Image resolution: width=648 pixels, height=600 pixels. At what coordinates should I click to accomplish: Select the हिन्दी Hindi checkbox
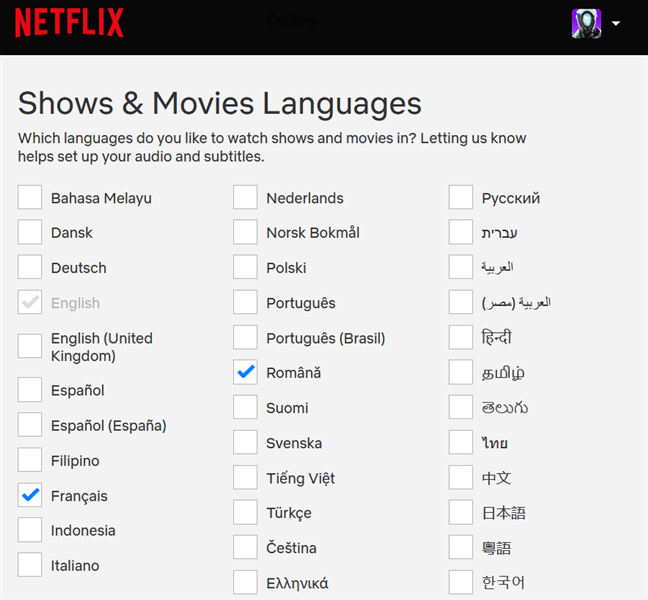click(461, 337)
